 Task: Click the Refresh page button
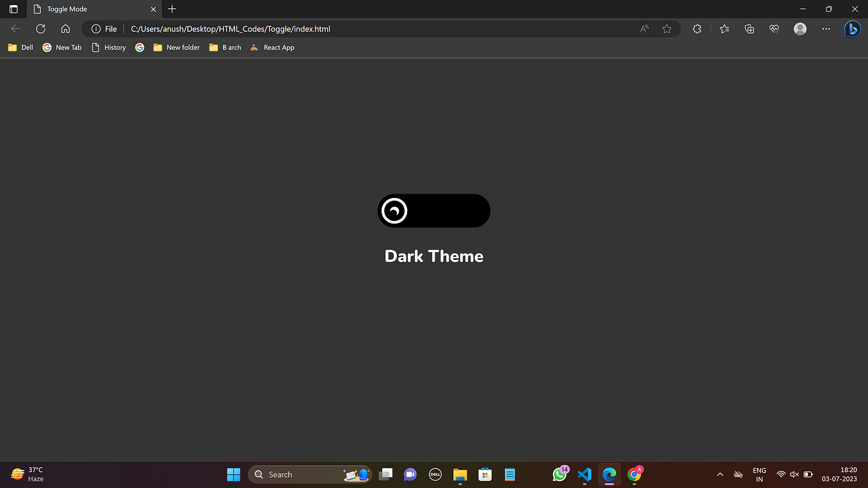(x=40, y=29)
